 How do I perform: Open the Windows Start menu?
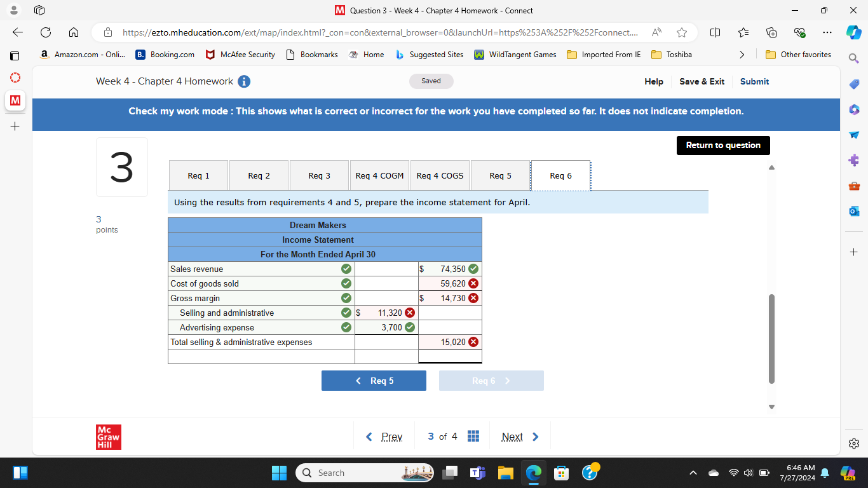(x=279, y=473)
